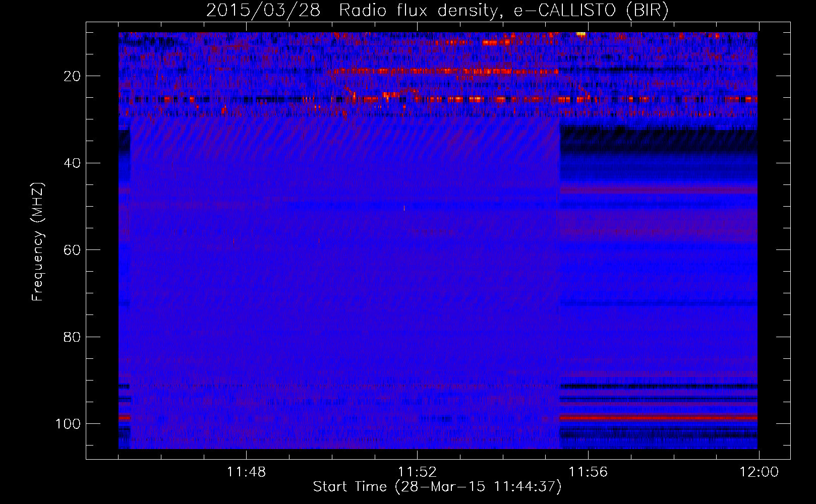Click the '11:52' time tick label
The height and width of the screenshot is (504, 816).
[x=417, y=472]
